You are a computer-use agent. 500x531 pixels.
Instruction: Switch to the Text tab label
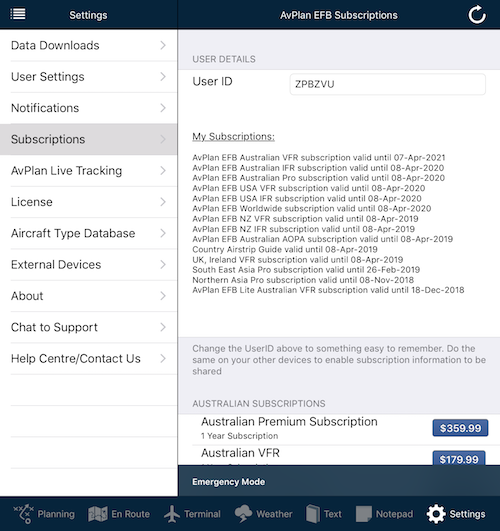click(x=333, y=514)
